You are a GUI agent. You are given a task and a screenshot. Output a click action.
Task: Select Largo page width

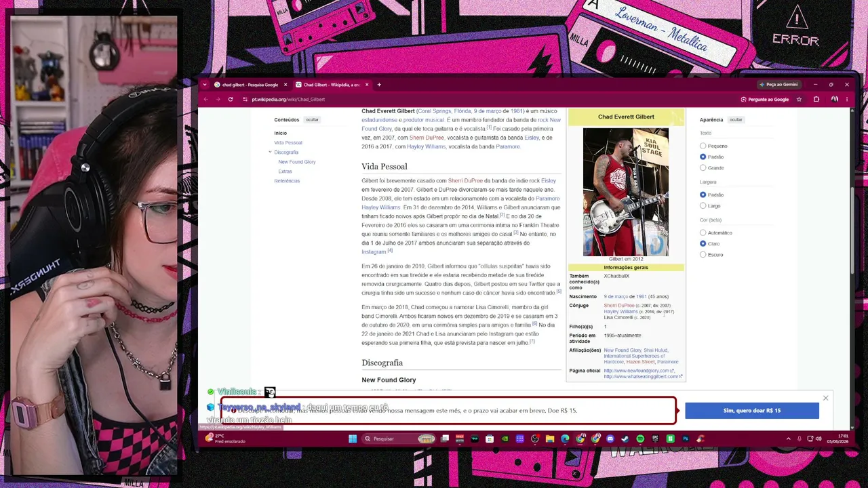tap(703, 205)
